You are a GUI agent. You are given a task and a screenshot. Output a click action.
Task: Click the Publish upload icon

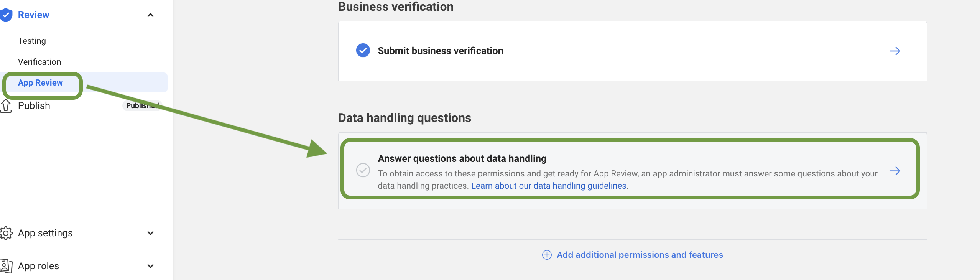pos(6,106)
